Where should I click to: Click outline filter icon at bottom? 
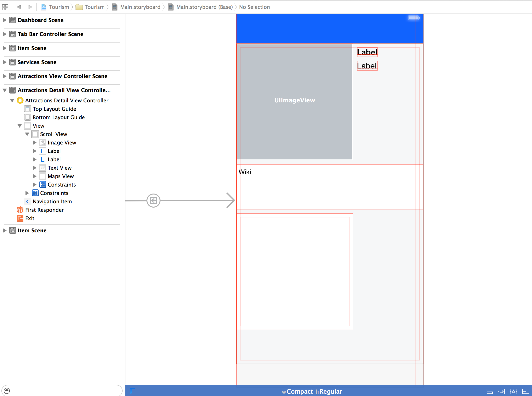(7, 391)
